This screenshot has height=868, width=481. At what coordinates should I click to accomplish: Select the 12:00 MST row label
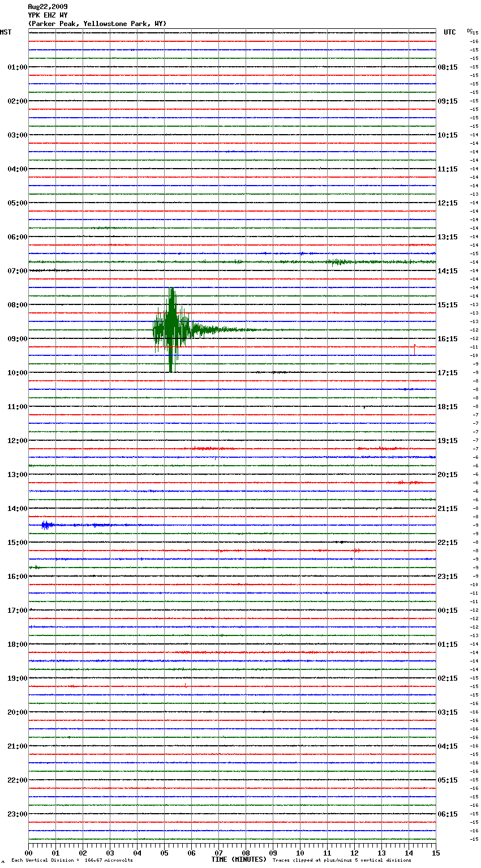(x=17, y=441)
